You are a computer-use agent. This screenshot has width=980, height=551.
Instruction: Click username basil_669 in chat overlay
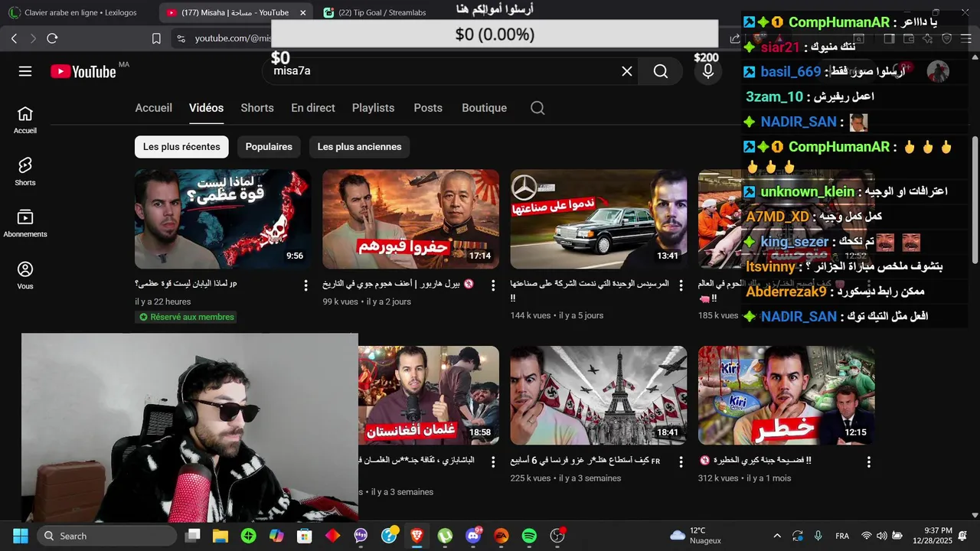point(790,72)
